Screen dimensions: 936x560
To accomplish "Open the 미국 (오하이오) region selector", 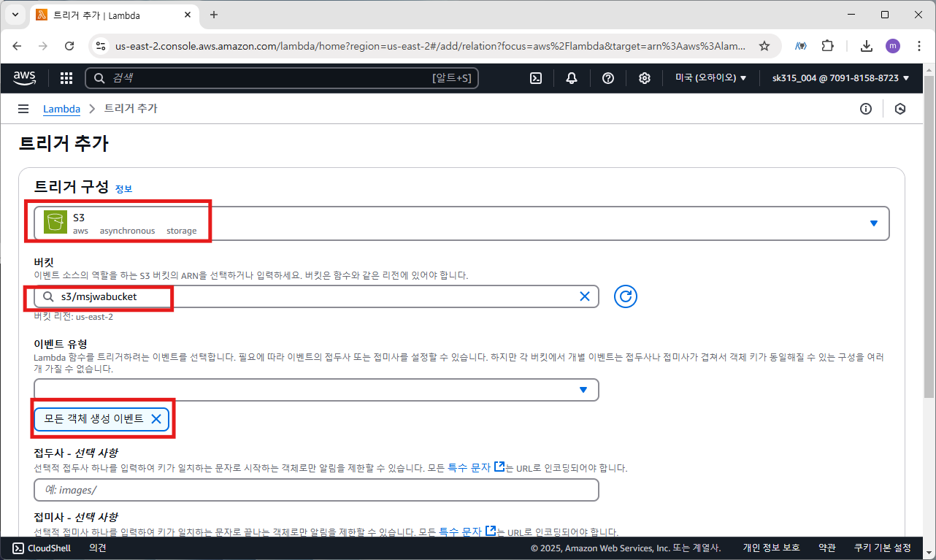I will point(710,78).
